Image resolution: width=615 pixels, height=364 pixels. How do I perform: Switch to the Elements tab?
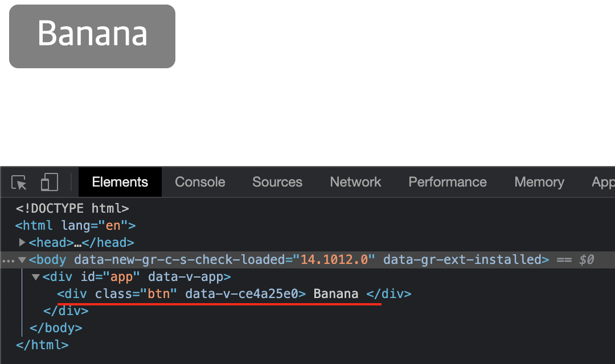click(120, 182)
